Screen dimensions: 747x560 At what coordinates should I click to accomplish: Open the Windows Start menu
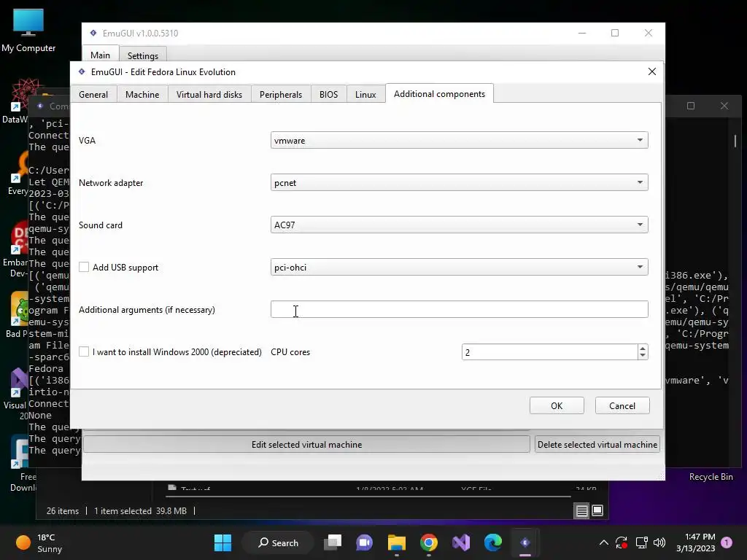click(222, 542)
